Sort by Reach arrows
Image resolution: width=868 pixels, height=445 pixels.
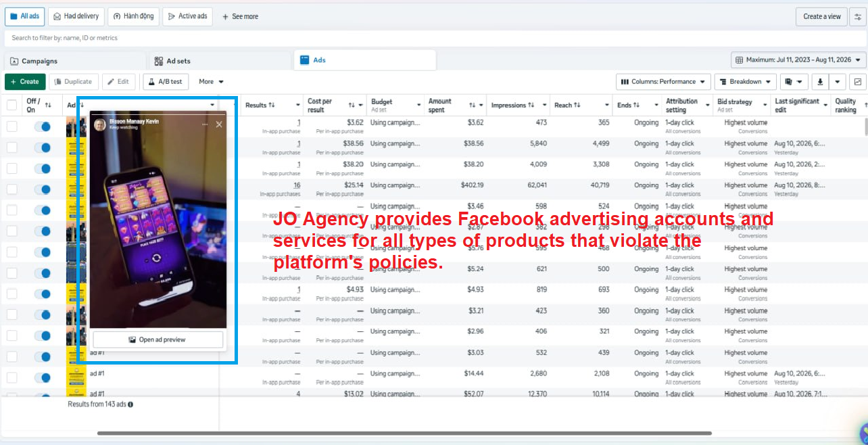[x=578, y=105]
